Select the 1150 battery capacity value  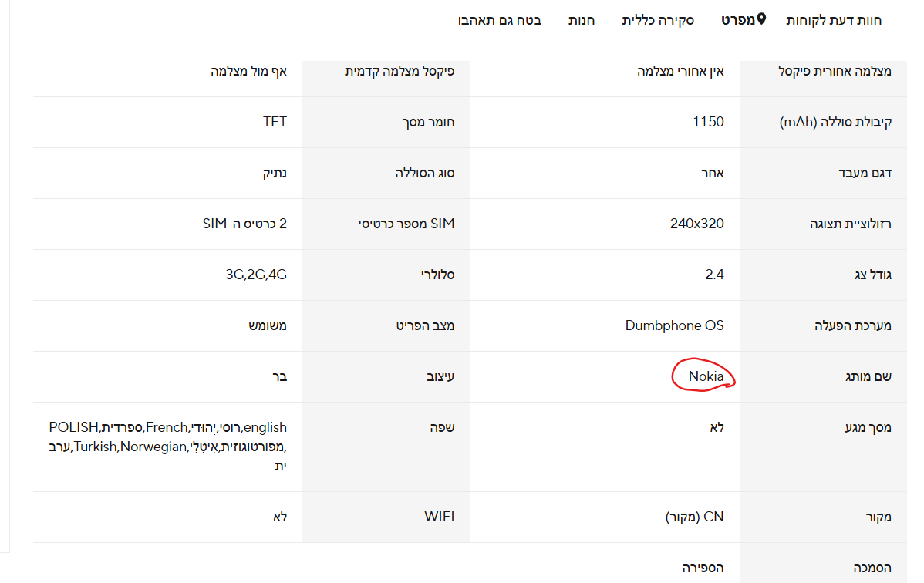[x=708, y=122]
